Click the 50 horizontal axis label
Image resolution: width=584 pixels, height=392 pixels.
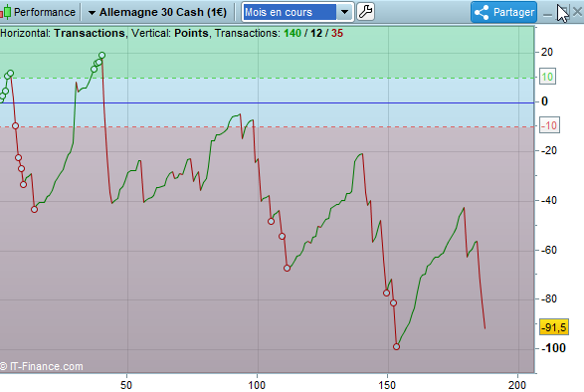pyautogui.click(x=126, y=385)
